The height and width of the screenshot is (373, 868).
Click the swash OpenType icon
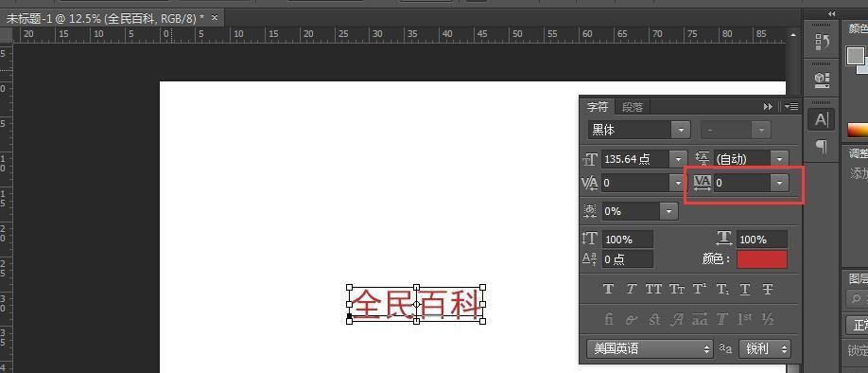(677, 319)
